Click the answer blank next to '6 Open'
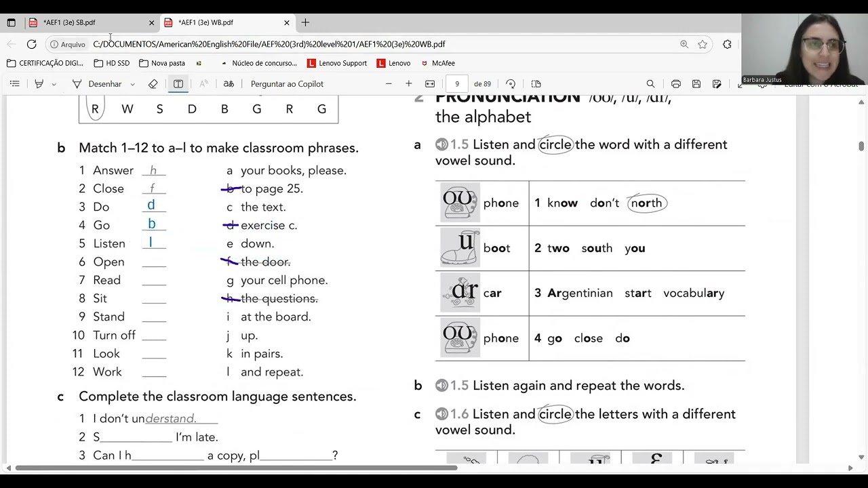This screenshot has height=488, width=868. (154, 262)
